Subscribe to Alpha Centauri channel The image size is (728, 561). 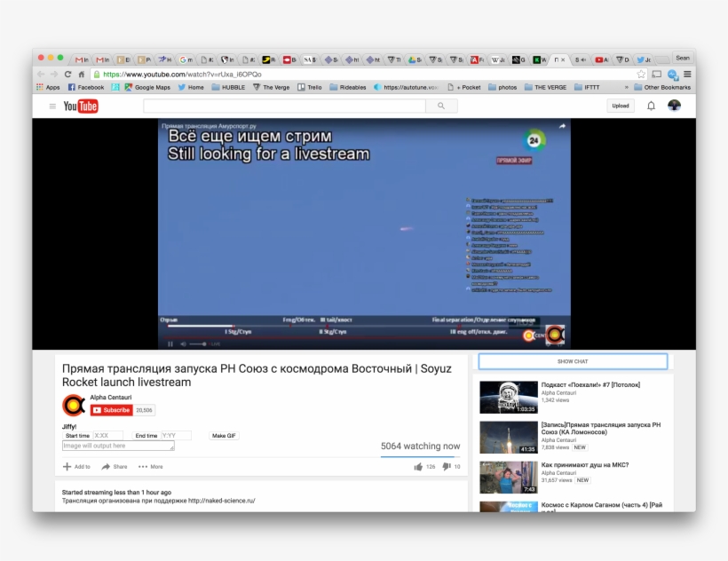coord(111,409)
